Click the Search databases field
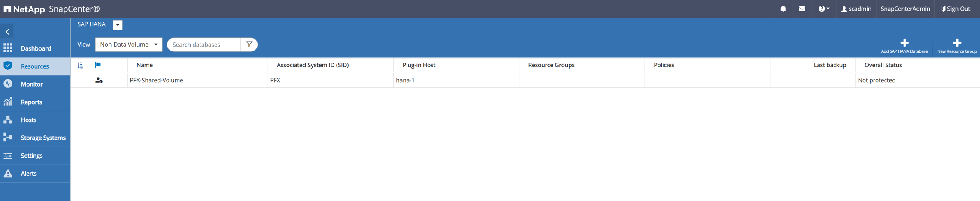Image resolution: width=980 pixels, height=201 pixels. (204, 45)
